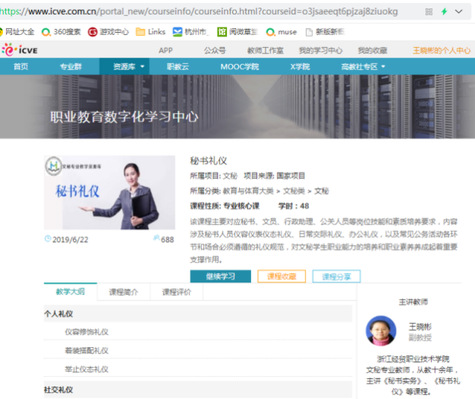The height and width of the screenshot is (399, 475).
Task: Switch to the 教学大纲 tab
Action: pos(70,292)
